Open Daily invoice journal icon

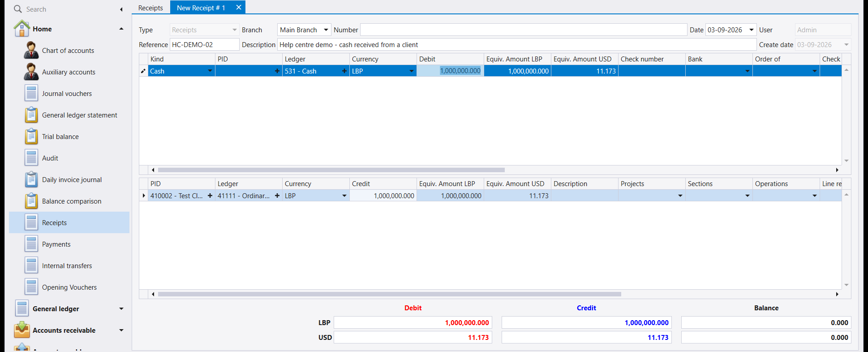pyautogui.click(x=31, y=179)
